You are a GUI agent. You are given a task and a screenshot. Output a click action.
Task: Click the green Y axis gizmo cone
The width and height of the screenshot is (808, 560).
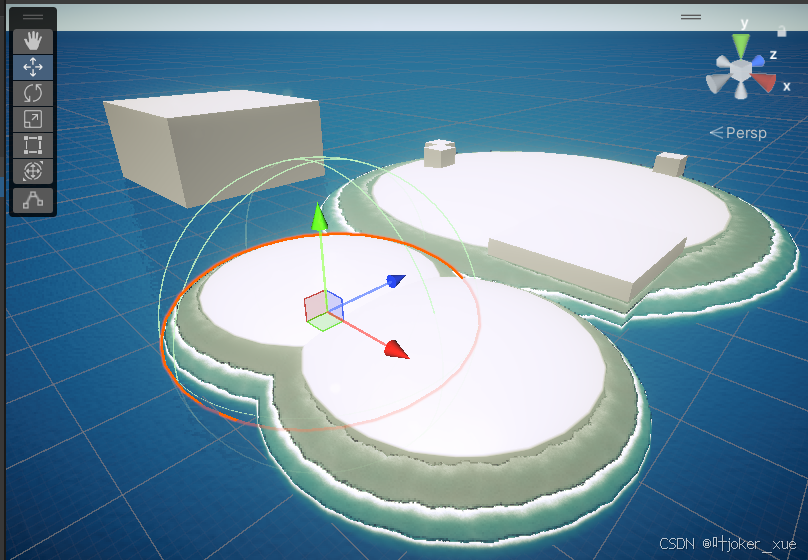click(x=741, y=45)
